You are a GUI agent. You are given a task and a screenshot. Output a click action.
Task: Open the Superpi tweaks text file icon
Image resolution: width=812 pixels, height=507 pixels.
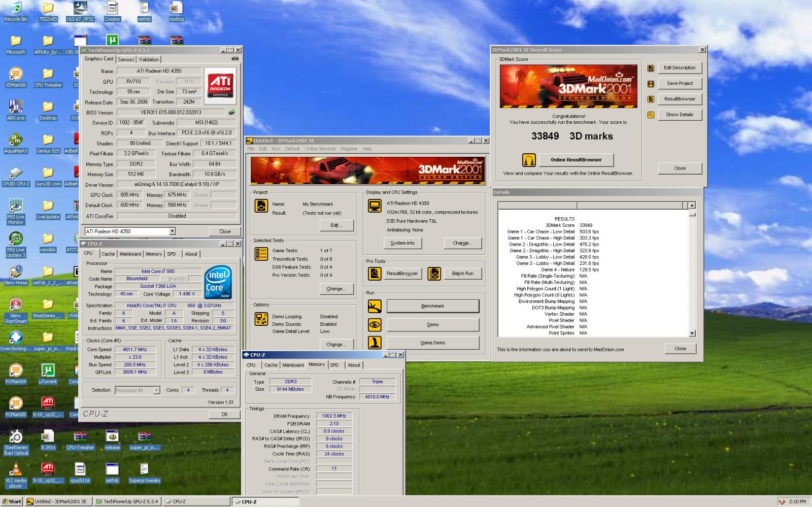(144, 472)
